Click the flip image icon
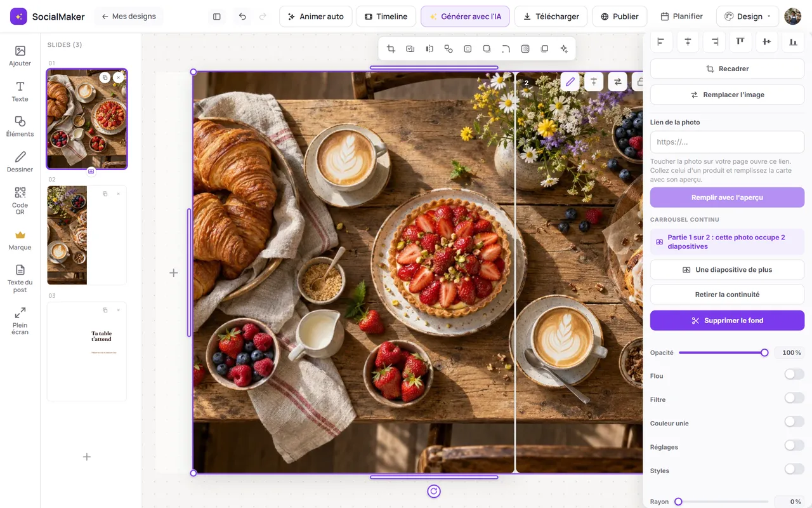 [x=429, y=49]
